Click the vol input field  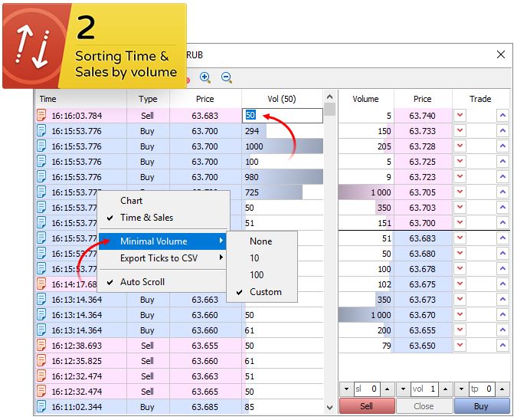tap(424, 389)
